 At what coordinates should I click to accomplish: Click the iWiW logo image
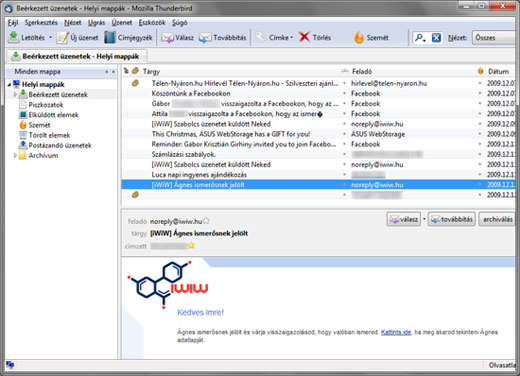click(168, 284)
